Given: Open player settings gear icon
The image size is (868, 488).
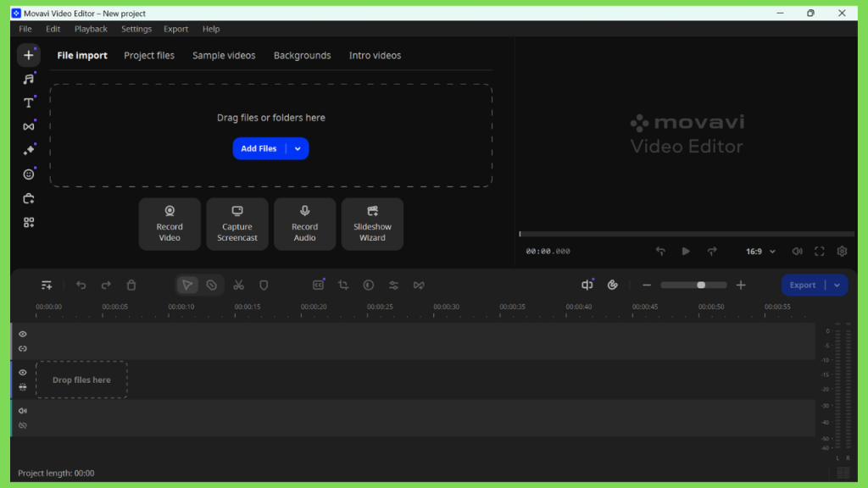Looking at the screenshot, I should pos(842,251).
